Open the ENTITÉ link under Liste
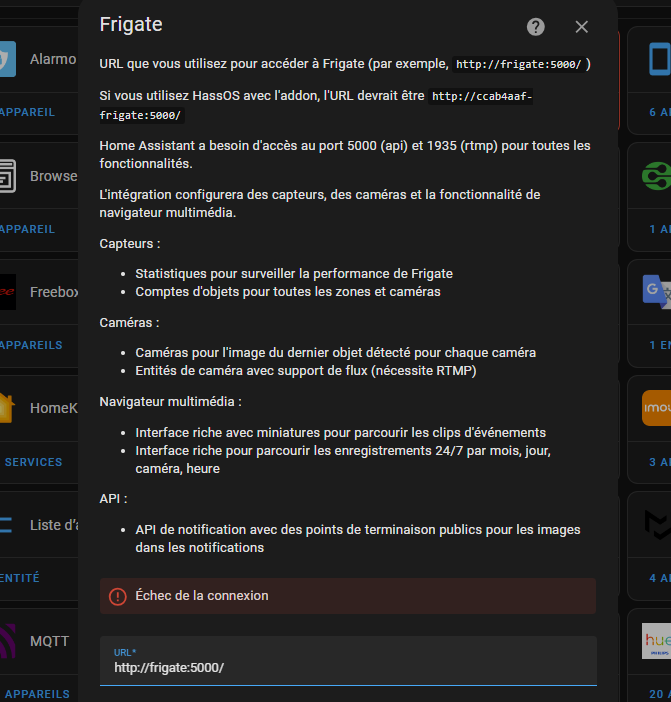 20,578
